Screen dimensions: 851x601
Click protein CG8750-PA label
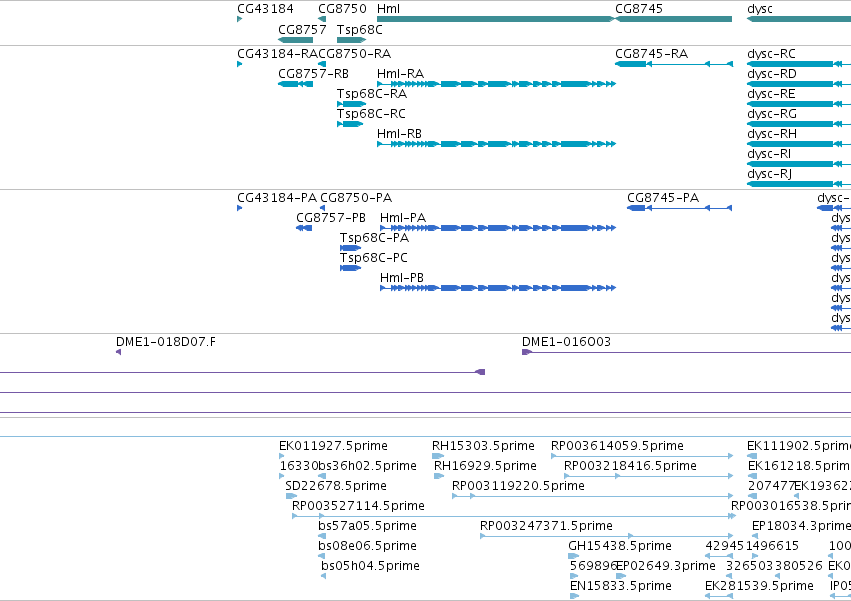356,198
